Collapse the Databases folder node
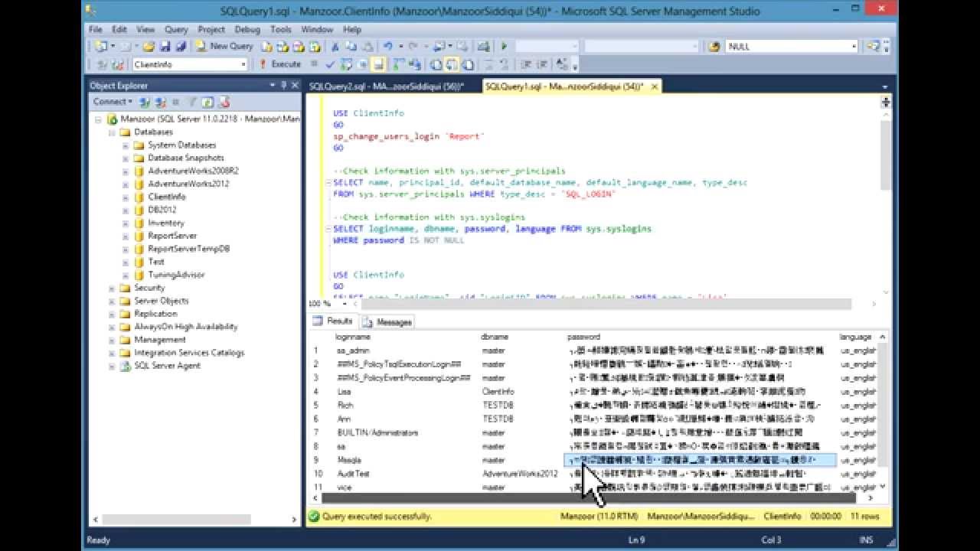The height and width of the screenshot is (551, 980). pos(112,132)
